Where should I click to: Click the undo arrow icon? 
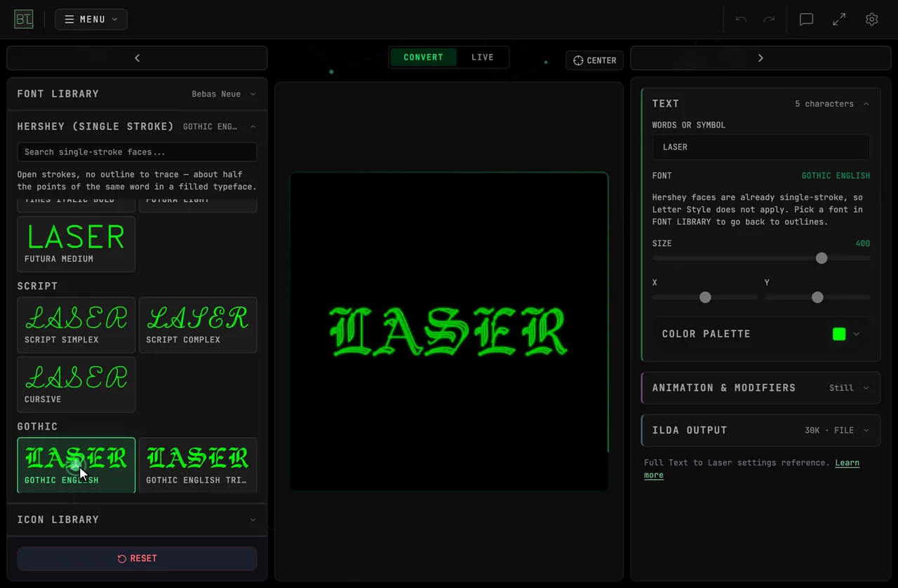pos(741,20)
